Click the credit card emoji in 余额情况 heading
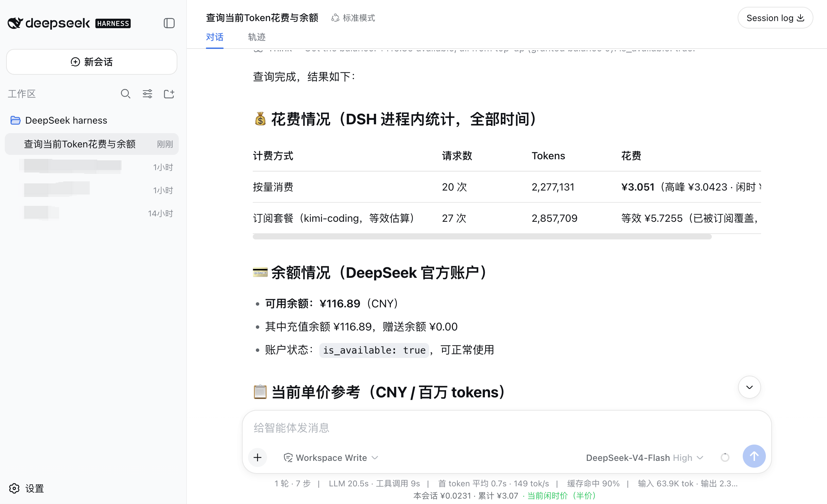827x504 pixels. click(260, 273)
